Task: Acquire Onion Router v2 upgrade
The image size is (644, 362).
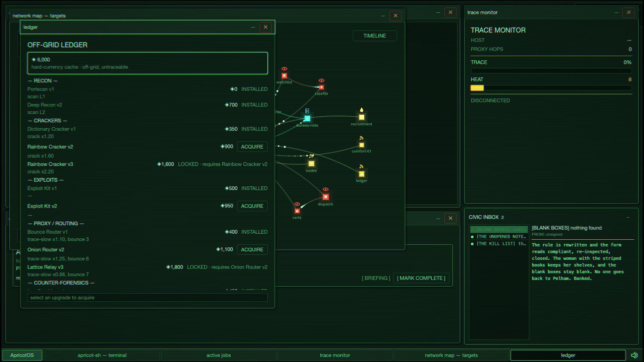Action: pyautogui.click(x=252, y=250)
